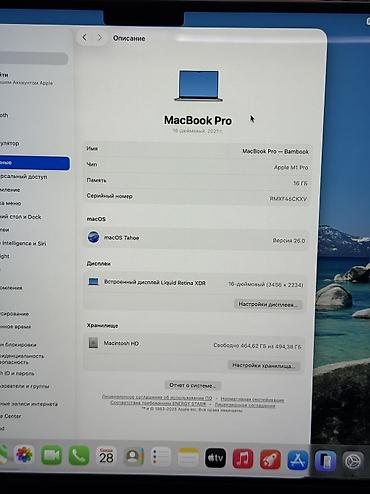Open Экранное время in the sidebar
This screenshot has height=494, width=370.
click(16, 327)
